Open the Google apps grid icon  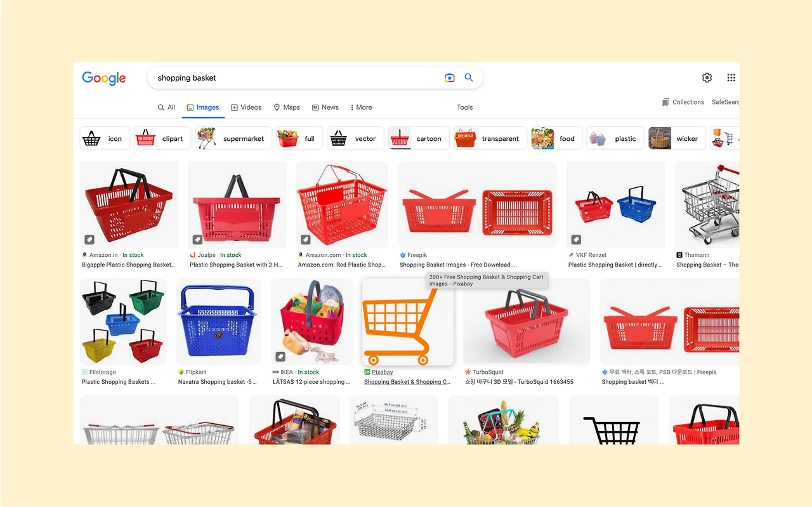731,77
